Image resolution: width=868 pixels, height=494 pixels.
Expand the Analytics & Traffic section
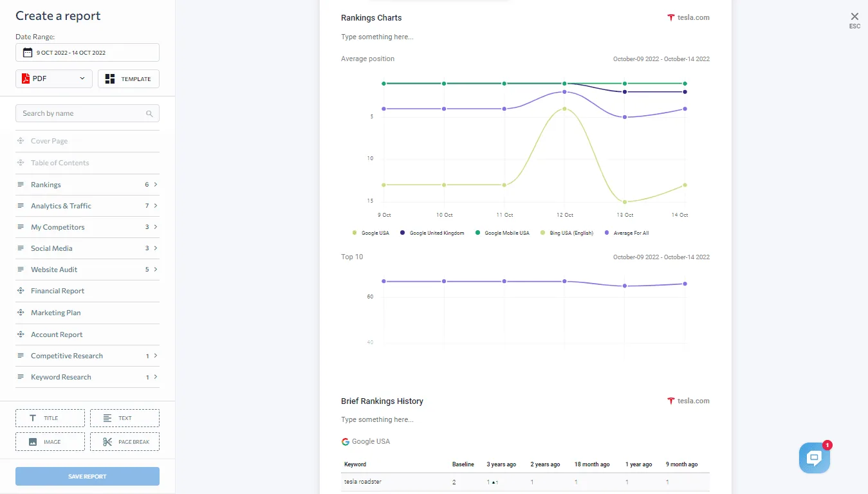coord(87,206)
